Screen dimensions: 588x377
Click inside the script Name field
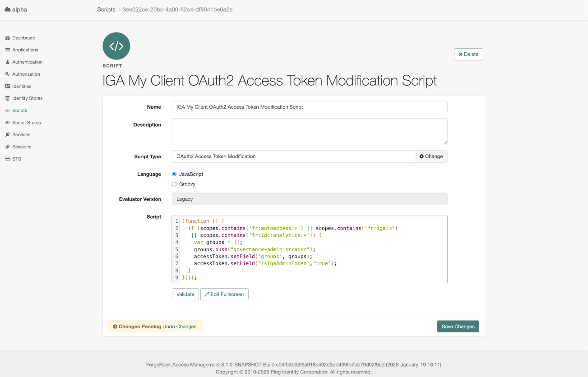click(x=309, y=107)
